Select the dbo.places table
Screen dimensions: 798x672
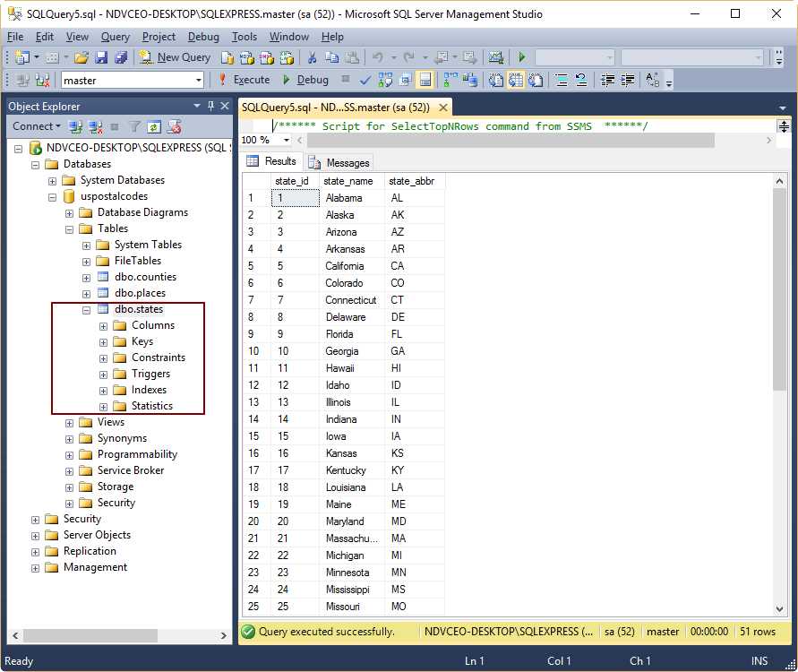click(x=140, y=293)
